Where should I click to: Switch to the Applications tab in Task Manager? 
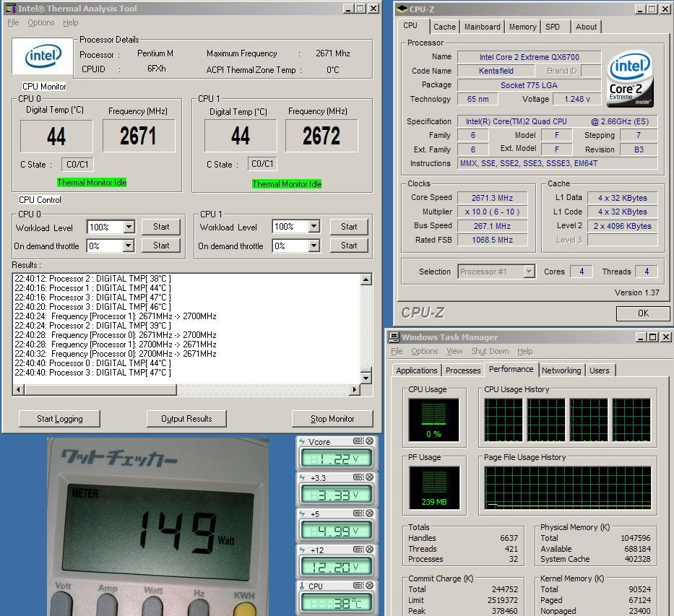pos(417,370)
